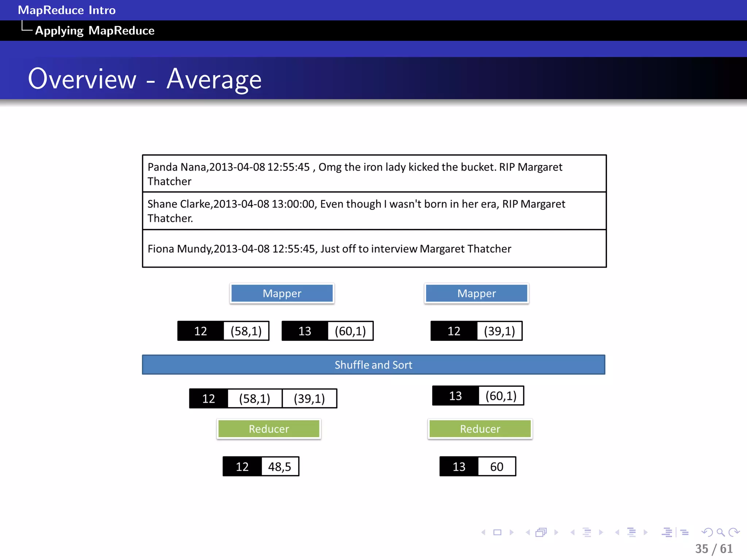This screenshot has height=560, width=747.
Task: Click the Shuffle and Sort bar
Action: click(373, 365)
